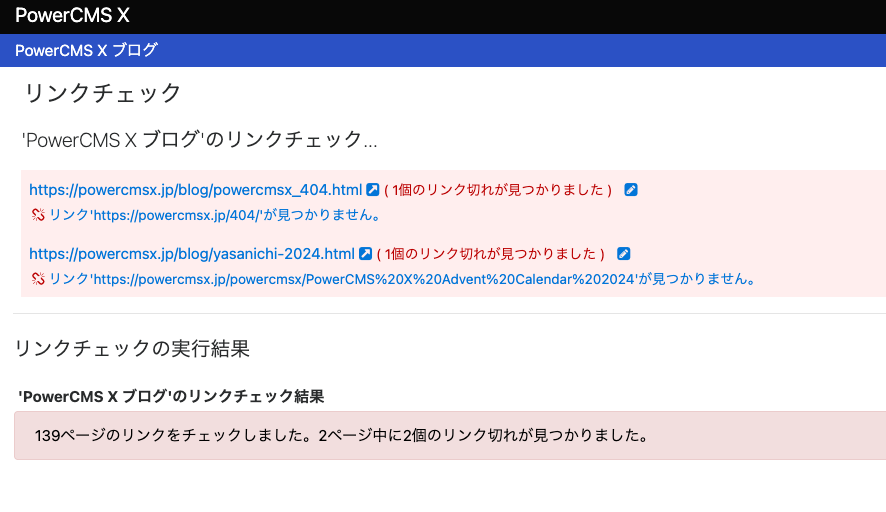Click the 'PowerCMS X ブログ'のリンクチェック結果 label
886x512 pixels.
click(171, 396)
